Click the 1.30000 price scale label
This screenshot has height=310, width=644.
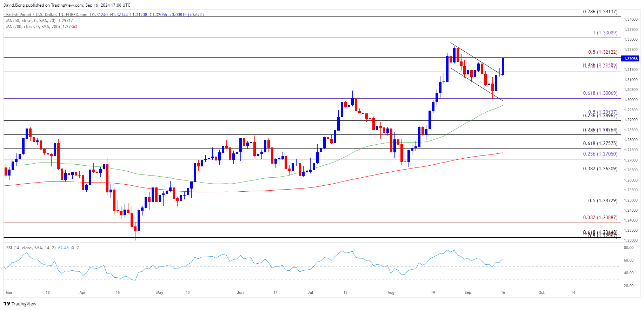pos(631,100)
